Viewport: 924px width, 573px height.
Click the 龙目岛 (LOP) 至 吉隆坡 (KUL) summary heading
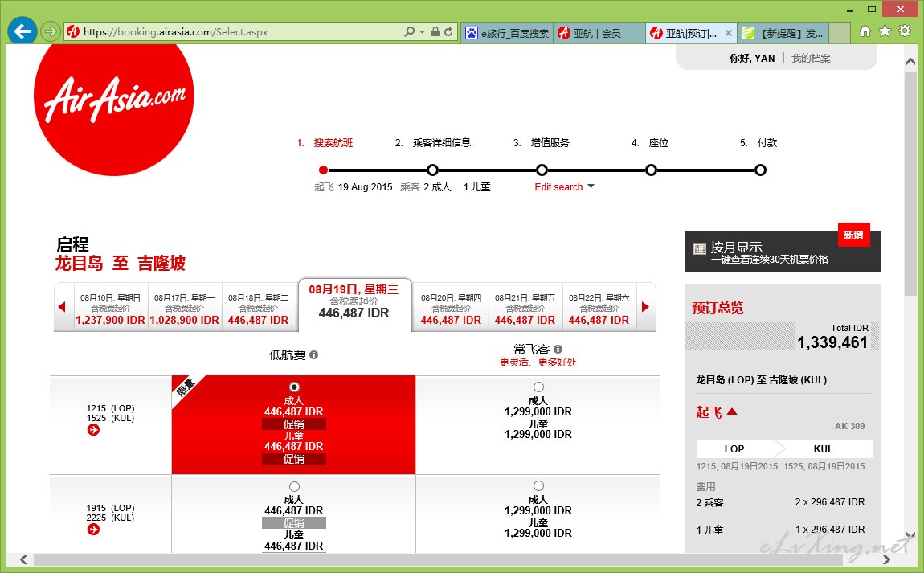click(762, 380)
